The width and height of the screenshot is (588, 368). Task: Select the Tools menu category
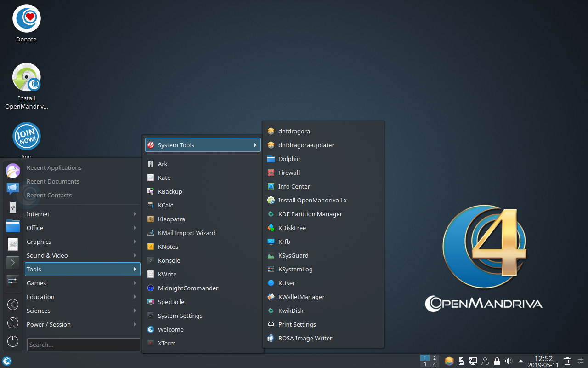(82, 269)
